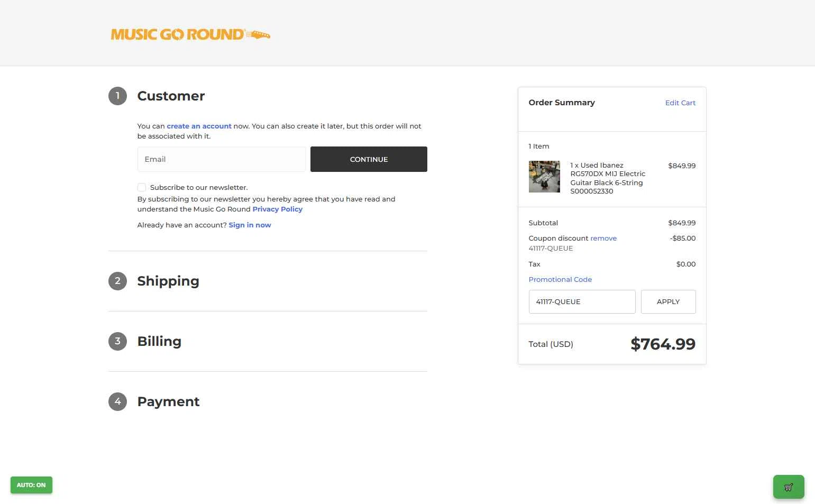
Task: Open the Billing section heading
Action: pyautogui.click(x=159, y=341)
